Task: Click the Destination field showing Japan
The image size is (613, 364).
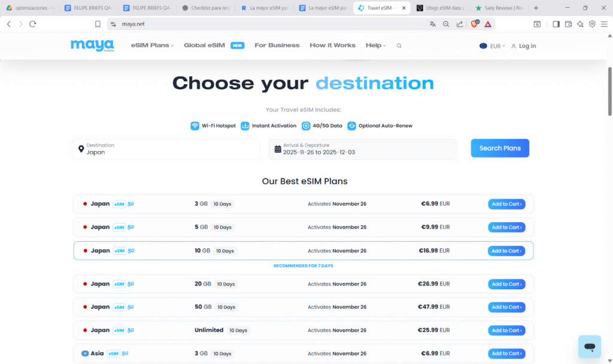Action: [166, 149]
